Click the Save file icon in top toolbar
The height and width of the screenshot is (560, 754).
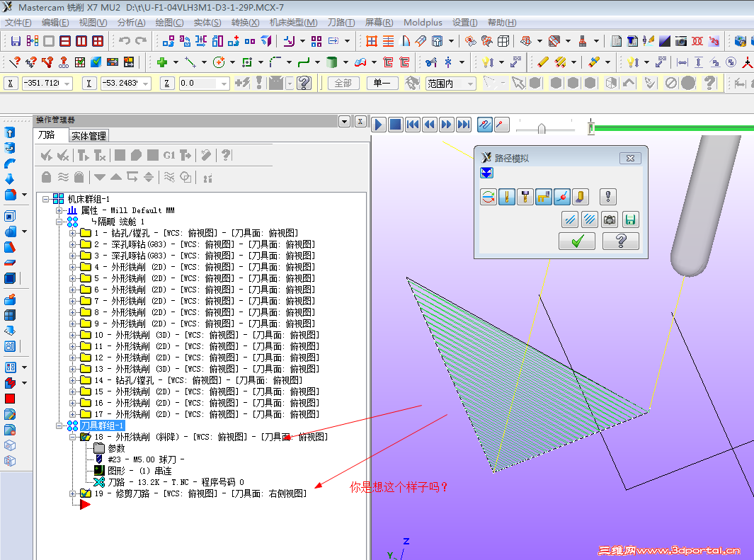(16, 41)
